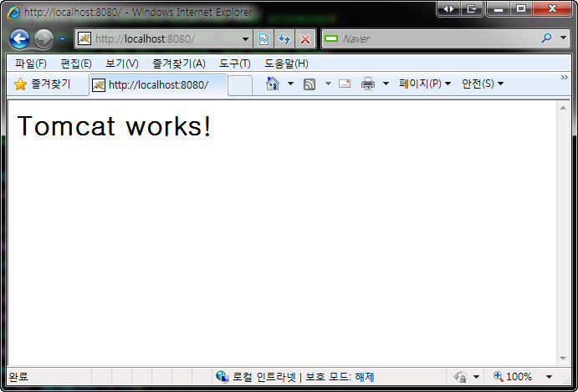The height and width of the screenshot is (392, 578).
Task: Click the 즐겨찾기 favorites star button
Action: (42, 84)
